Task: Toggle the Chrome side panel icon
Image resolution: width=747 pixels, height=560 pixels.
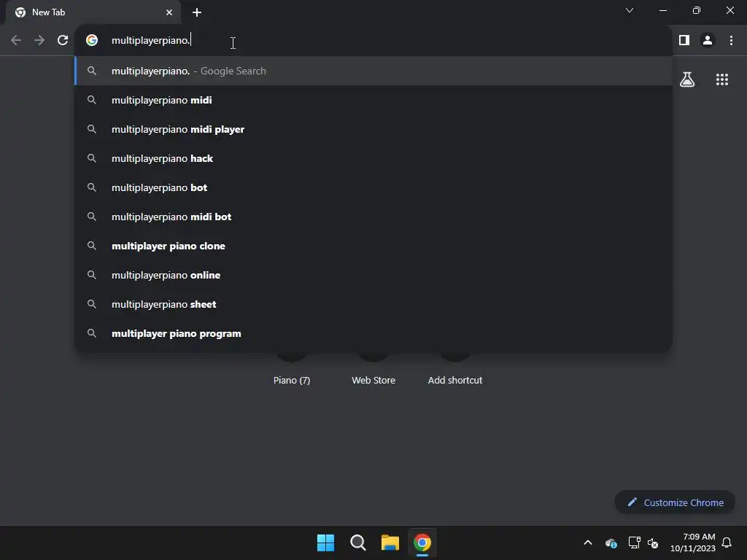Action: coord(684,41)
